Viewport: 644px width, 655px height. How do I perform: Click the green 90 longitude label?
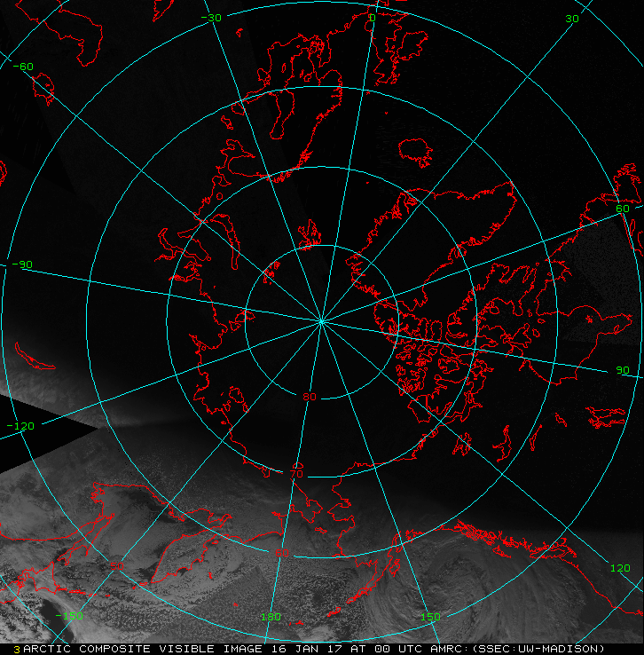(623, 370)
